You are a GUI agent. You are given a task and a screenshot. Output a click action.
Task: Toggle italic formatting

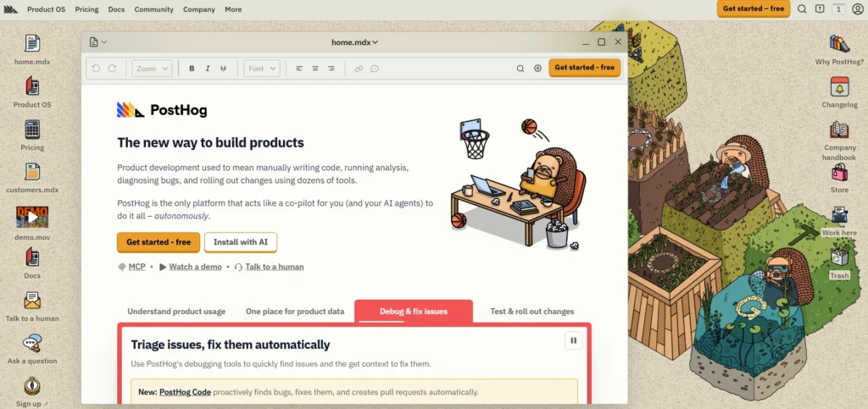[x=208, y=69]
